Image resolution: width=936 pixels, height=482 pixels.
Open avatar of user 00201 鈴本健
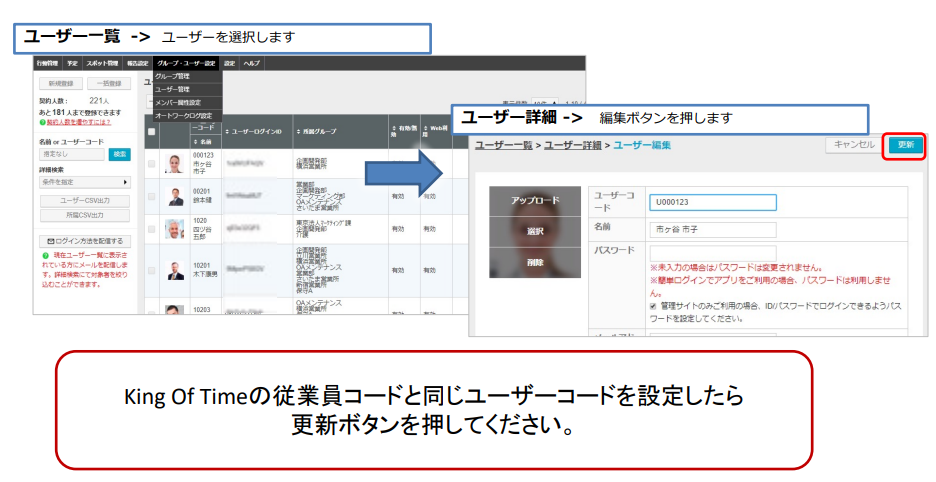[175, 196]
